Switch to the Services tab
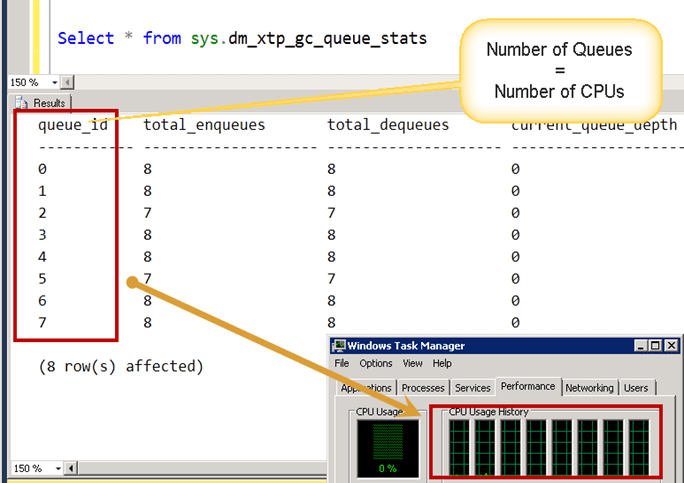684x483 pixels. point(472,388)
